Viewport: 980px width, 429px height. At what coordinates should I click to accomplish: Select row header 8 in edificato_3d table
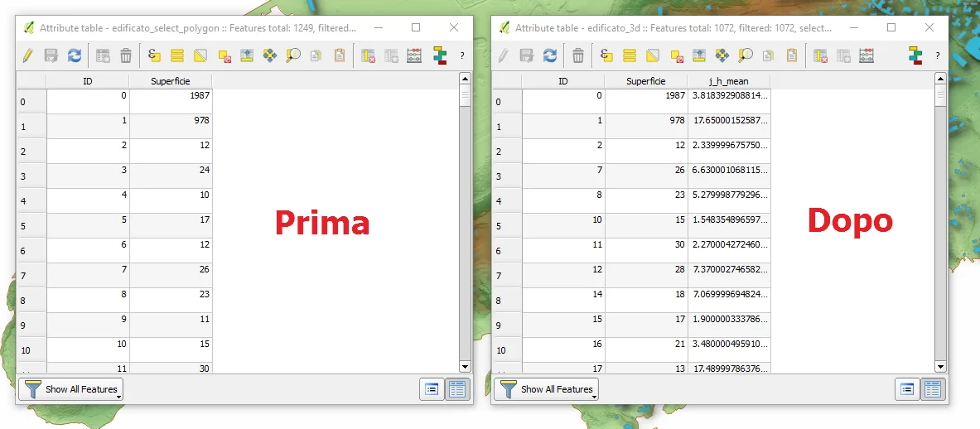pyautogui.click(x=507, y=301)
